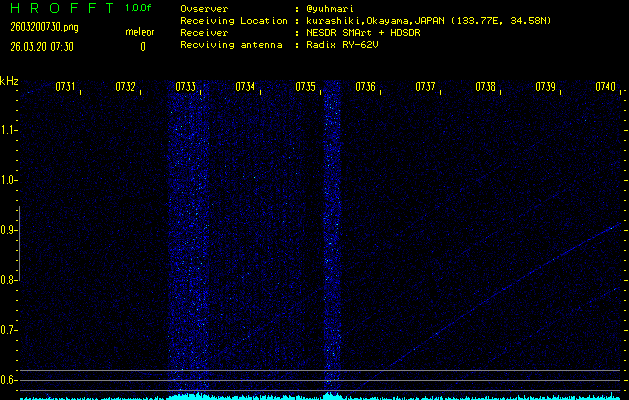Click the HROFFT program title
Screen dimensions: 629x400
63,8
